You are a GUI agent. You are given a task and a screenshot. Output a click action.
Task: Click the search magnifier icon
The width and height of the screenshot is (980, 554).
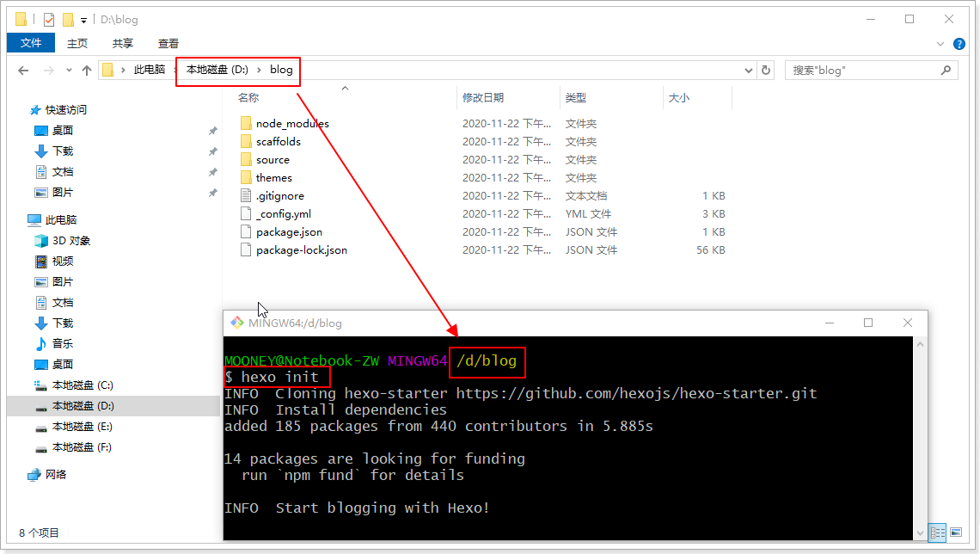(946, 70)
